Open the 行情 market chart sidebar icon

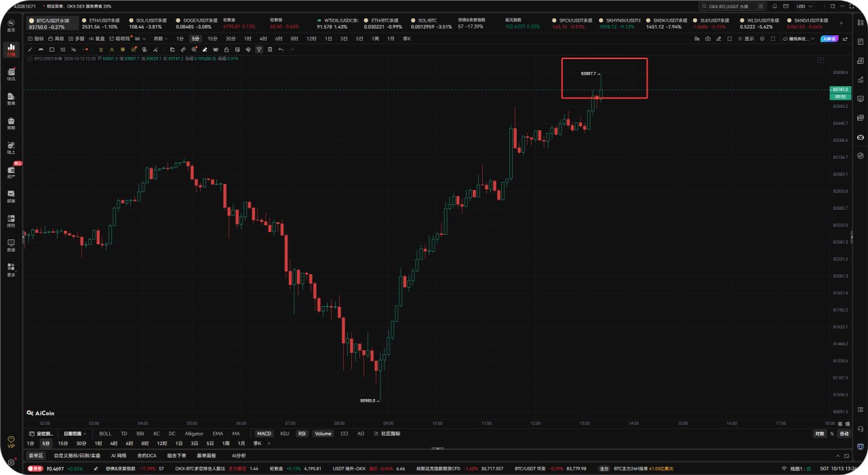[11, 49]
